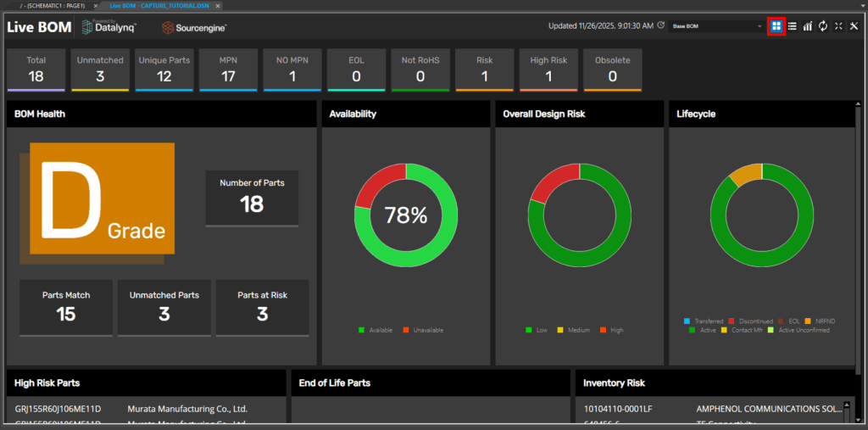Image resolution: width=868 pixels, height=430 pixels.
Task: Close the Live BOM - CAPTURE_TUTORIAL.DSN tab
Action: (x=218, y=5)
